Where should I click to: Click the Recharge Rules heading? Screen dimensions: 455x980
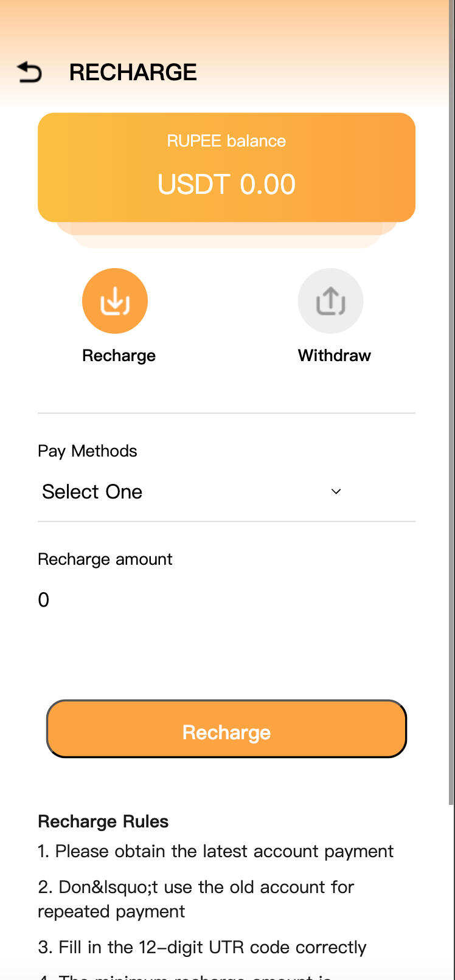103,822
